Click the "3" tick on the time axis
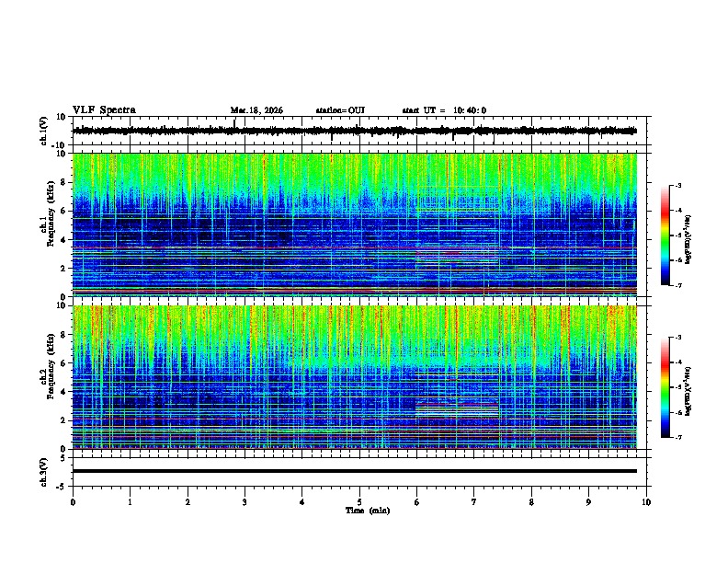This screenshot has height=563, width=728. click(245, 502)
